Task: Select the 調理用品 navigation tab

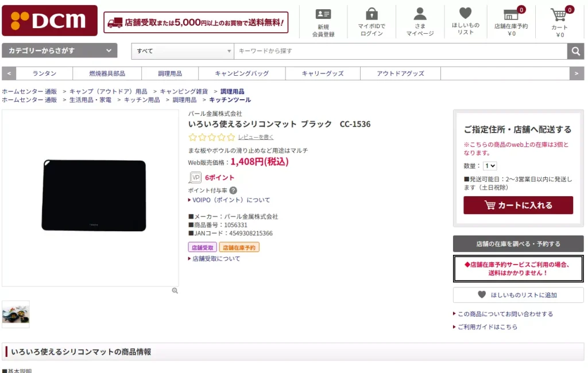Action: point(169,73)
